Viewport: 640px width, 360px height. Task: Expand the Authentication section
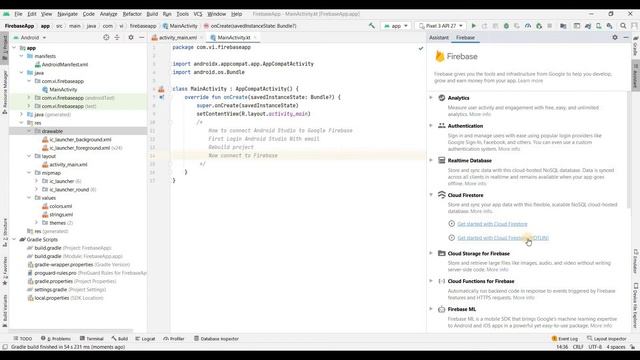(x=431, y=126)
